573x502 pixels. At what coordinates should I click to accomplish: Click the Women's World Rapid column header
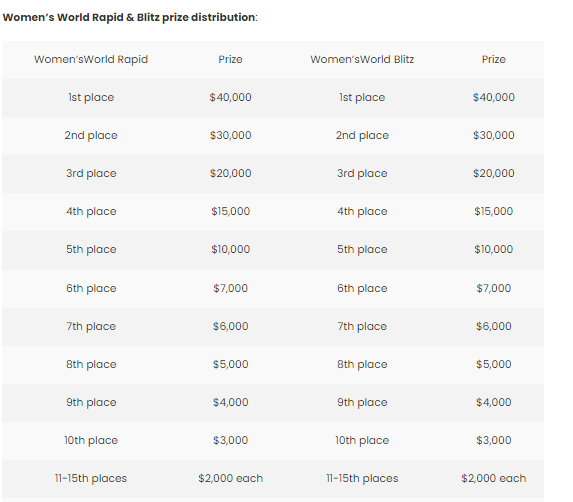pos(91,59)
